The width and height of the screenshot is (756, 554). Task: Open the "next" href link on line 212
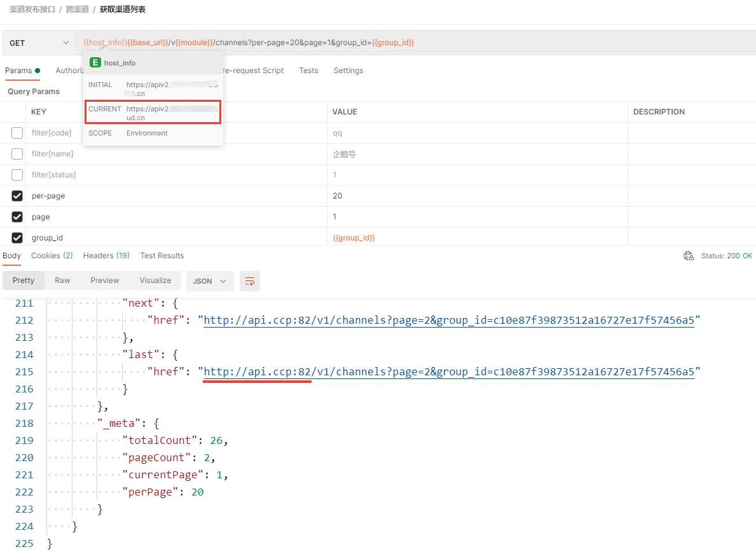point(448,320)
